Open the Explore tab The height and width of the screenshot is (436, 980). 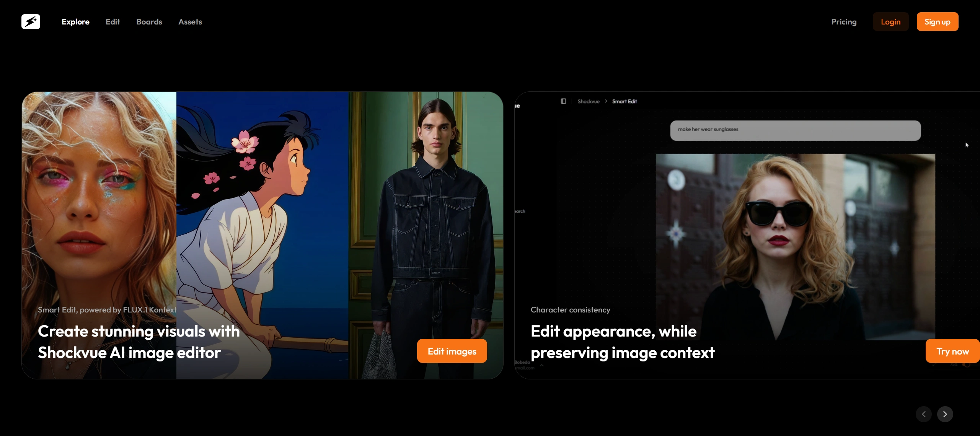[75, 22]
